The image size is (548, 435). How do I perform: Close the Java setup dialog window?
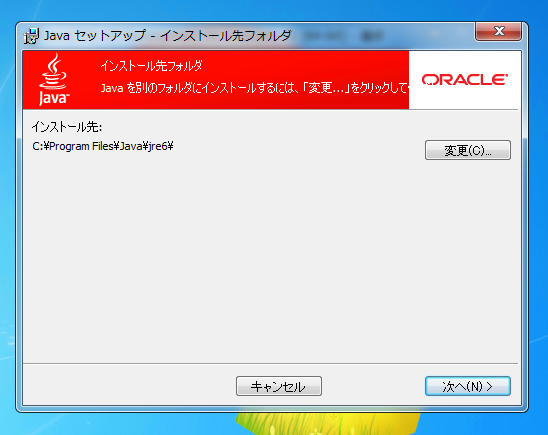coord(498,31)
